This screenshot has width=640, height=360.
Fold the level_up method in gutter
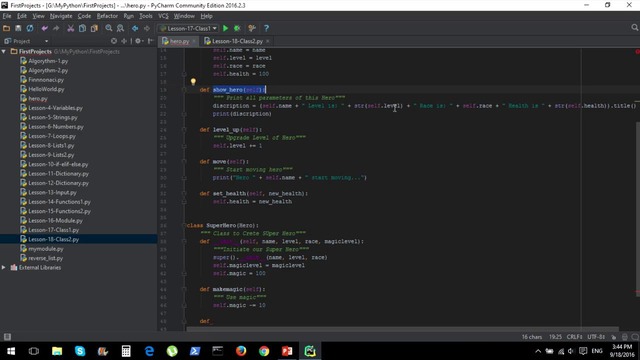(x=184, y=130)
